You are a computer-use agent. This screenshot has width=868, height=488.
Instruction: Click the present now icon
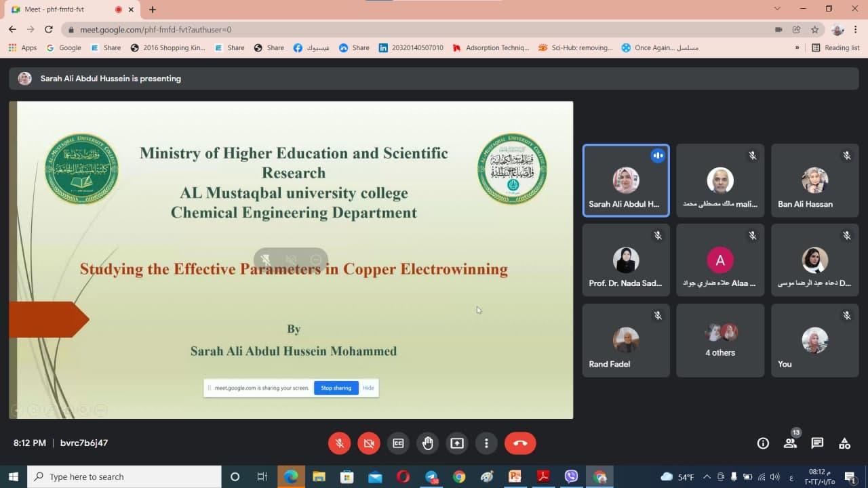pyautogui.click(x=457, y=443)
